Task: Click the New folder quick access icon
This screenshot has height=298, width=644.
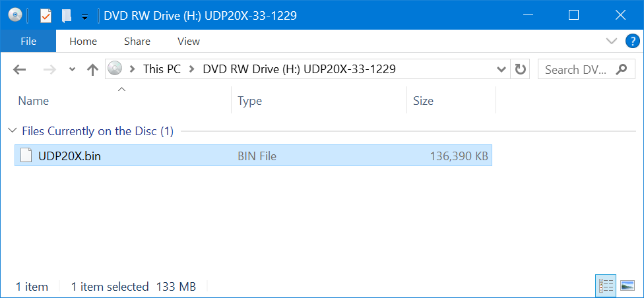Action: (67, 16)
